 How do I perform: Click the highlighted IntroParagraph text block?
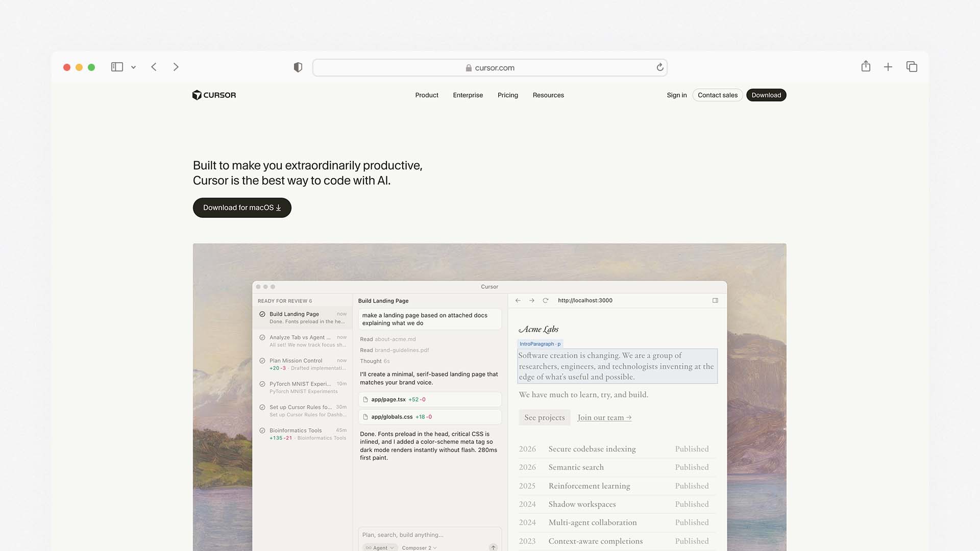[617, 366]
